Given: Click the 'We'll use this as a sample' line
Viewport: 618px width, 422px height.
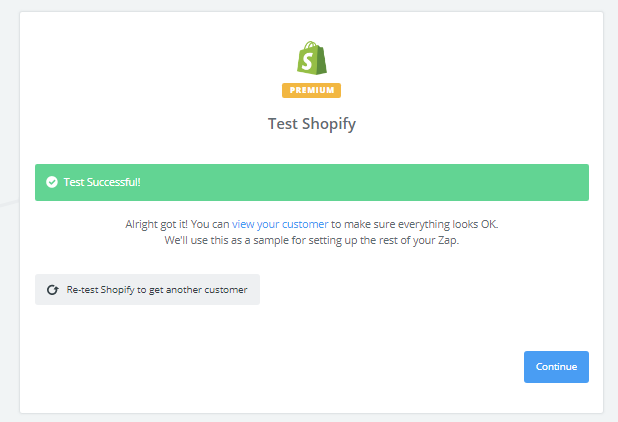Looking at the screenshot, I should tap(312, 240).
